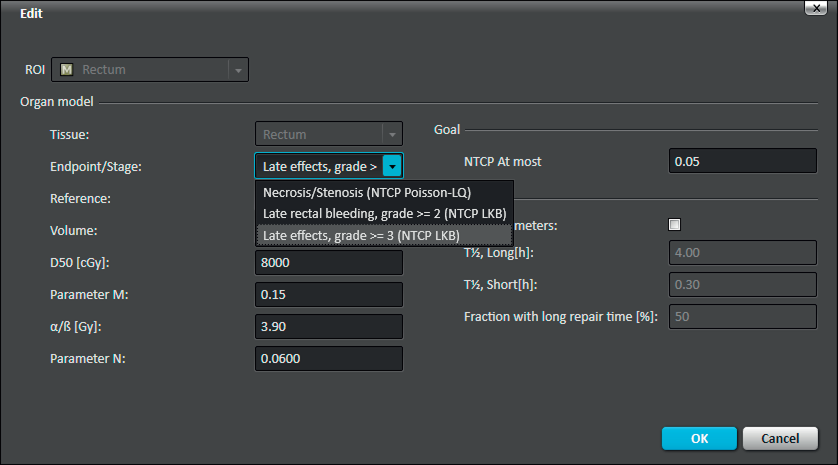The height and width of the screenshot is (465, 838).
Task: Open the Tissue dropdown
Action: click(392, 134)
